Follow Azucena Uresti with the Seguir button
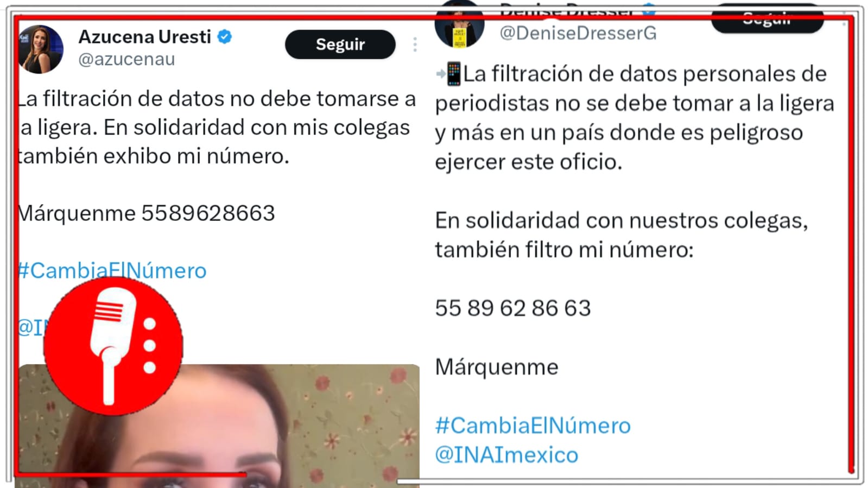Viewport: 868px width, 488px height. tap(340, 44)
